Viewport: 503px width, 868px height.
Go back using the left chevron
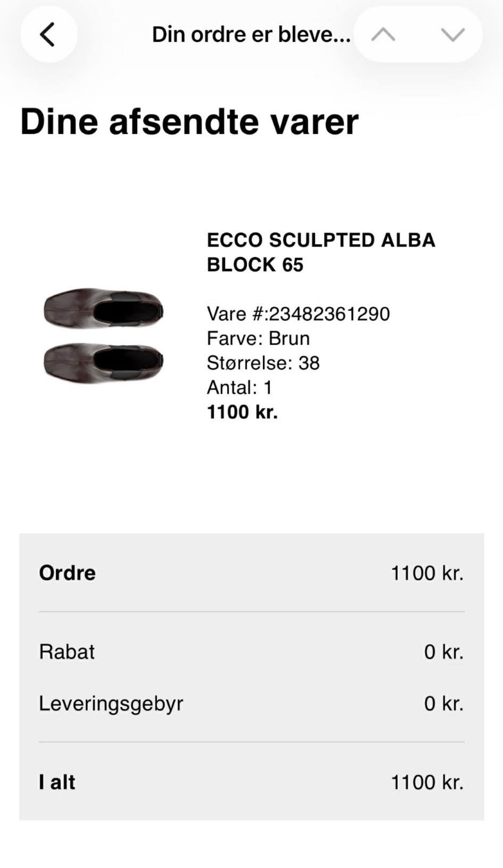(48, 34)
